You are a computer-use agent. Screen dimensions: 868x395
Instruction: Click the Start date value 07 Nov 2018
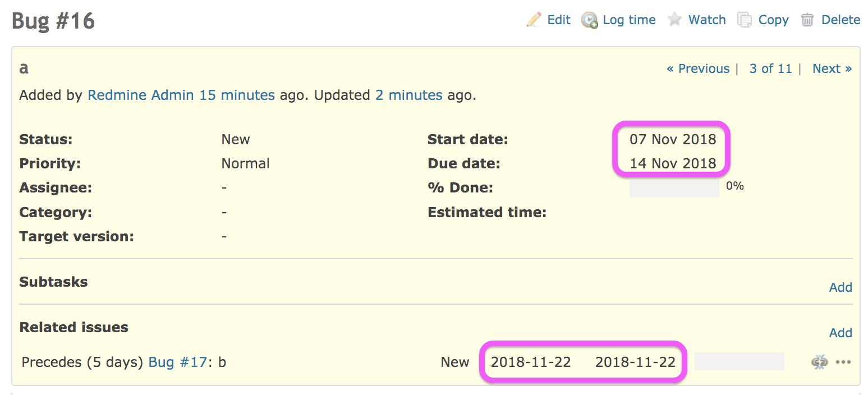[x=673, y=140]
